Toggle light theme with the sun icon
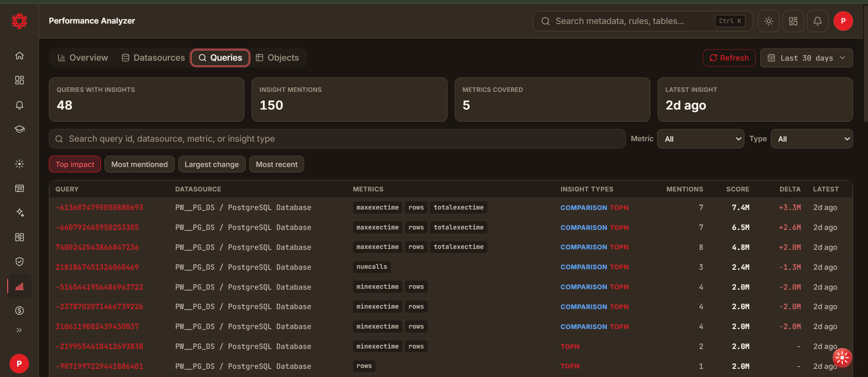This screenshot has width=868, height=377. pos(768,21)
